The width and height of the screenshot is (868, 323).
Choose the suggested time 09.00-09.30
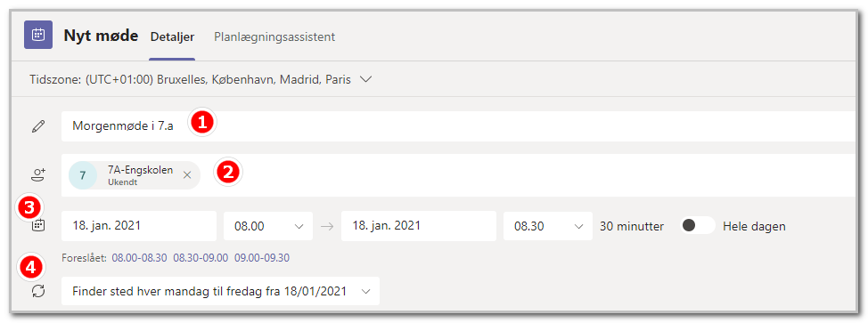[262, 258]
